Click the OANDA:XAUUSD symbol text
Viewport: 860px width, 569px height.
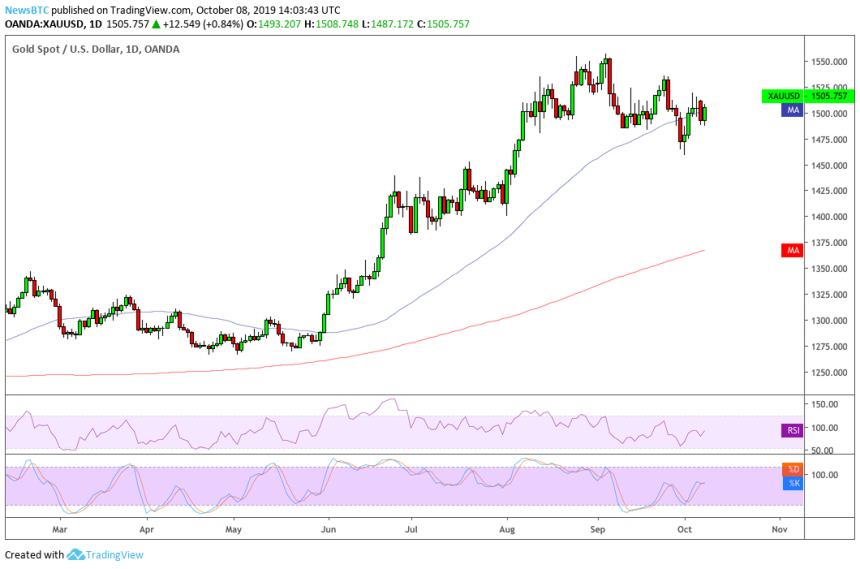(x=44, y=24)
